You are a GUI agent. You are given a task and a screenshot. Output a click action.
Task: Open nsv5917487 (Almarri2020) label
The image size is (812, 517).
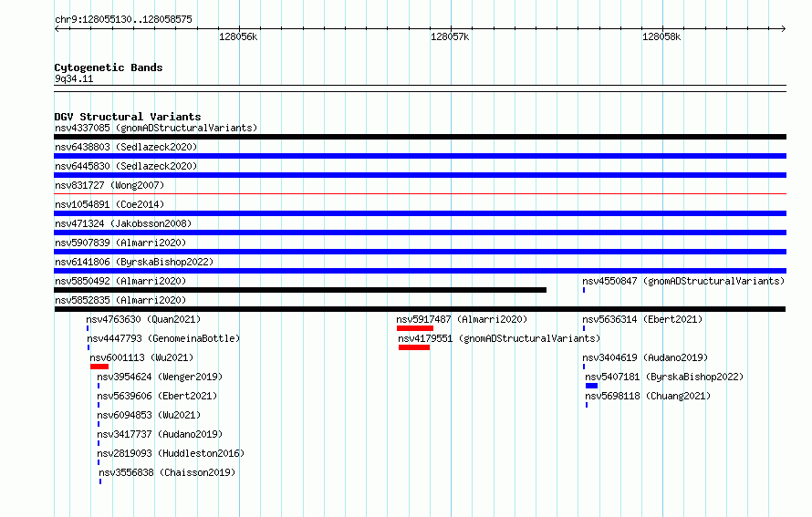(462, 319)
